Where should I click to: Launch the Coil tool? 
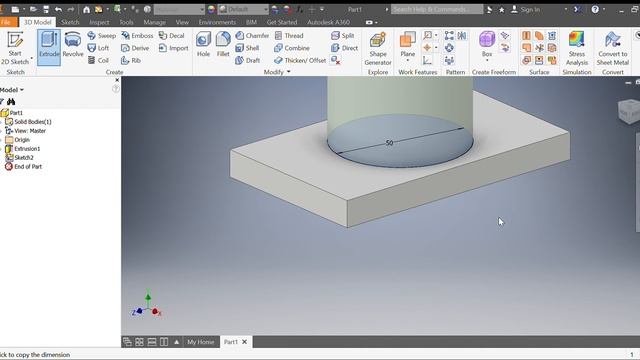(x=98, y=60)
